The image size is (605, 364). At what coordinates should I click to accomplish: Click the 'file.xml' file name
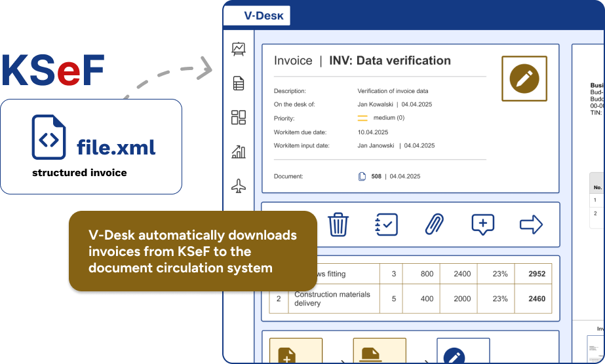116,147
